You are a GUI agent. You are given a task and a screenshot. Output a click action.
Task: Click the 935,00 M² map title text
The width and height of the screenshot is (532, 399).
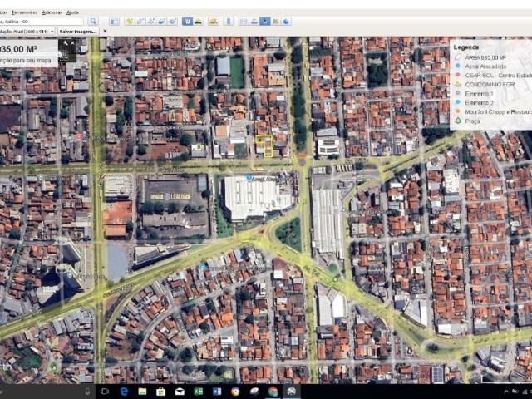[x=18, y=50]
